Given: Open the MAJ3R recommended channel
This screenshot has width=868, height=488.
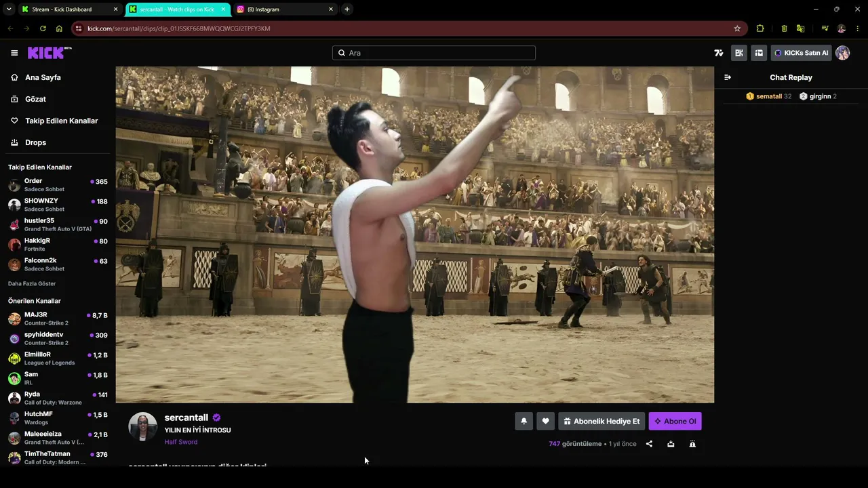Looking at the screenshot, I should (x=58, y=319).
